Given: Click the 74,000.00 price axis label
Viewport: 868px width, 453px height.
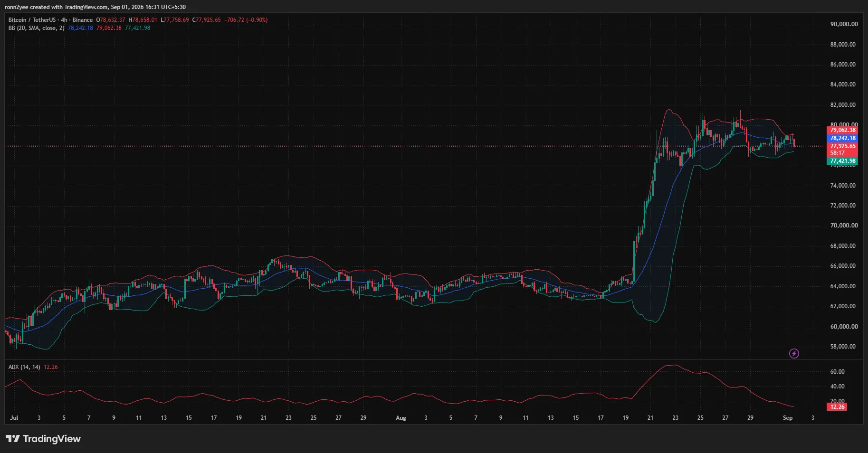Looking at the screenshot, I should 843,186.
